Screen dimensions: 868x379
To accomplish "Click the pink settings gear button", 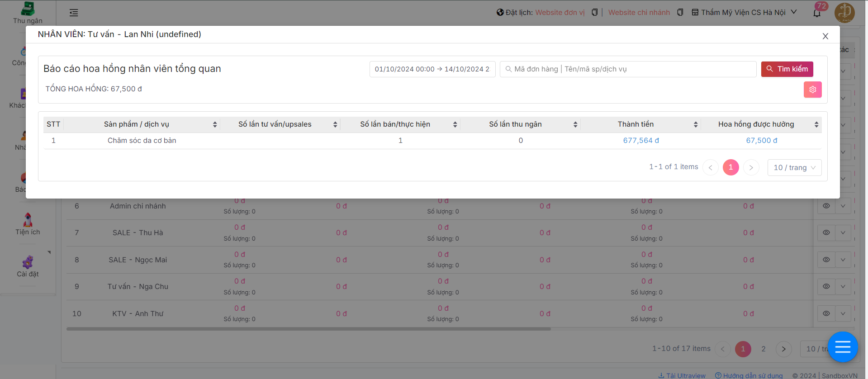I will pyautogui.click(x=812, y=90).
